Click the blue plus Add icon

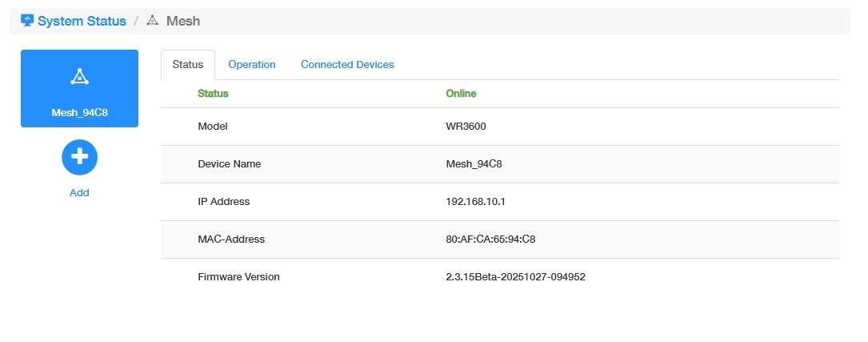point(79,158)
